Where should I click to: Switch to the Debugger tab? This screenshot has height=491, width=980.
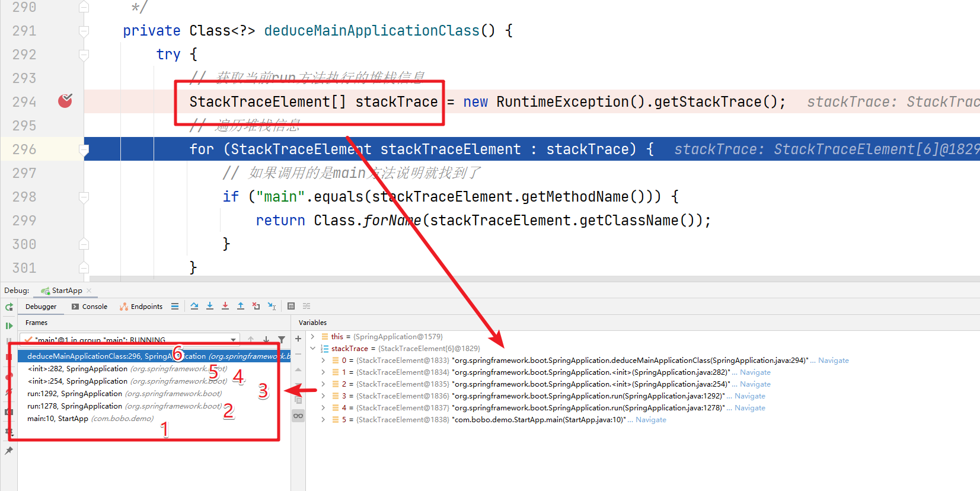(41, 307)
